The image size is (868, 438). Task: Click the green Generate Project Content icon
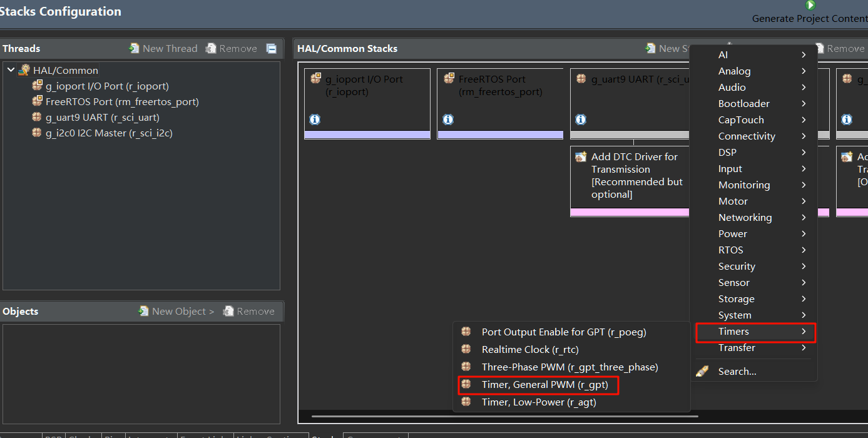tap(810, 5)
